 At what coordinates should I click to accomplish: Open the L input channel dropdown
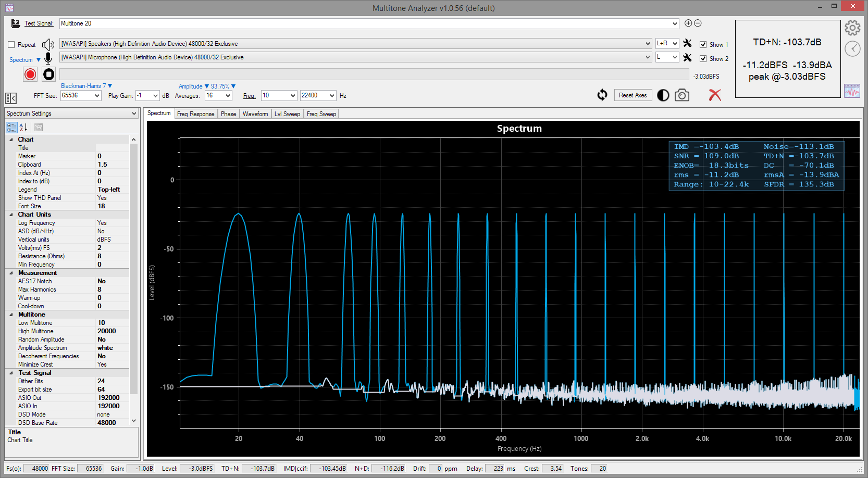click(x=675, y=57)
